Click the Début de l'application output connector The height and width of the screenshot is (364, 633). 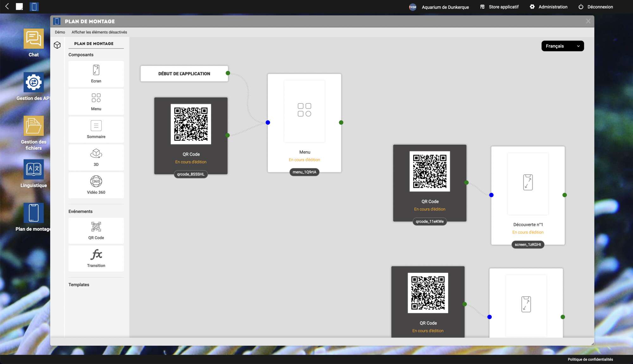click(x=228, y=73)
